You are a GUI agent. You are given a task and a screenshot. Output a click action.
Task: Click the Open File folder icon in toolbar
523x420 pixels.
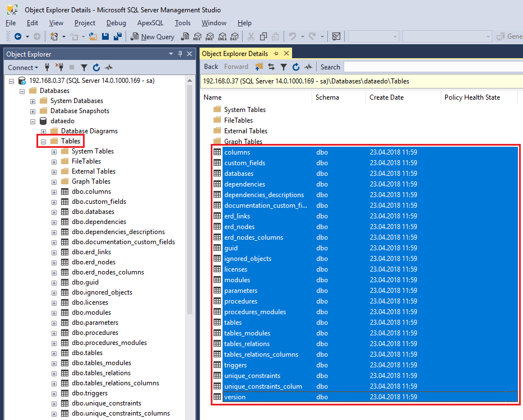click(x=93, y=36)
